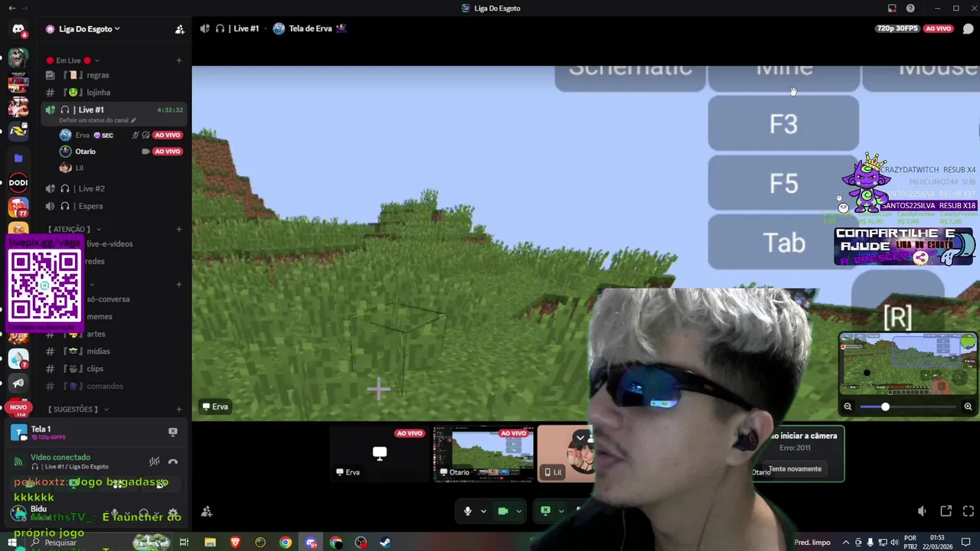Adjust stream volume speaker icon
Screen dimensions: 980x551
point(922,511)
